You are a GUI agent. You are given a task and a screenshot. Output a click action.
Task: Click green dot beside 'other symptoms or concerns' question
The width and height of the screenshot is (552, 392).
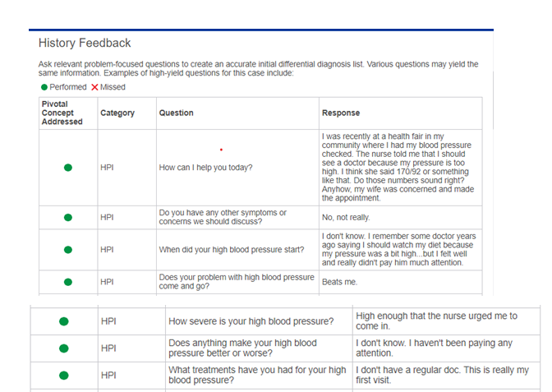[x=68, y=218]
